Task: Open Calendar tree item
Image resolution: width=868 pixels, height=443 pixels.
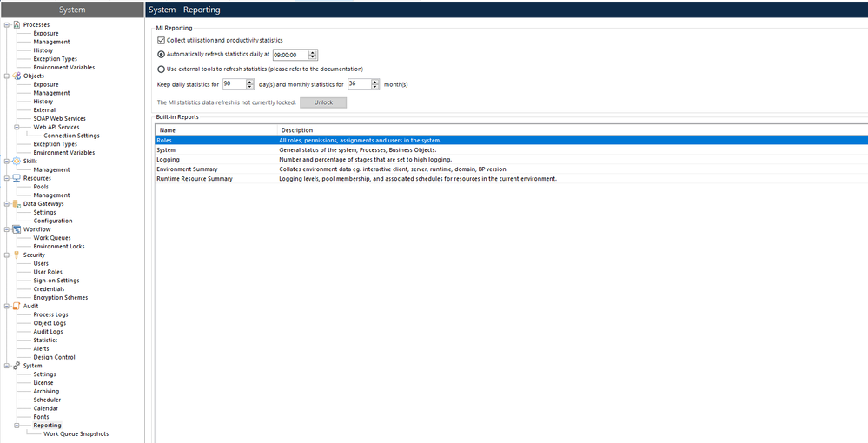Action: [x=46, y=408]
